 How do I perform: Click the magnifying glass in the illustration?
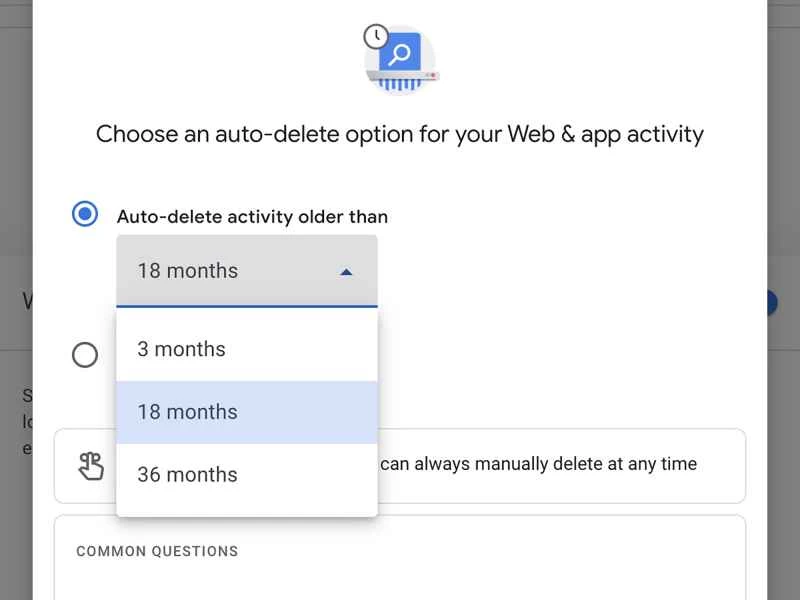pyautogui.click(x=404, y=53)
